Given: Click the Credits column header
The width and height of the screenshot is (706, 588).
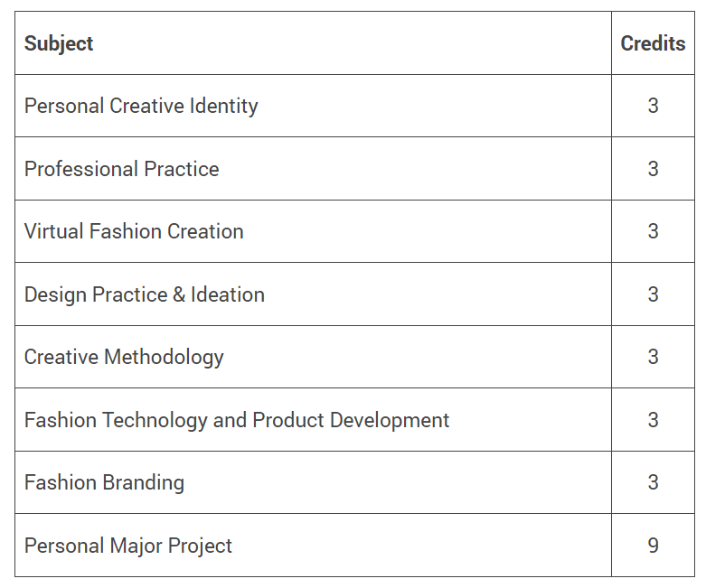Looking at the screenshot, I should click(653, 43).
